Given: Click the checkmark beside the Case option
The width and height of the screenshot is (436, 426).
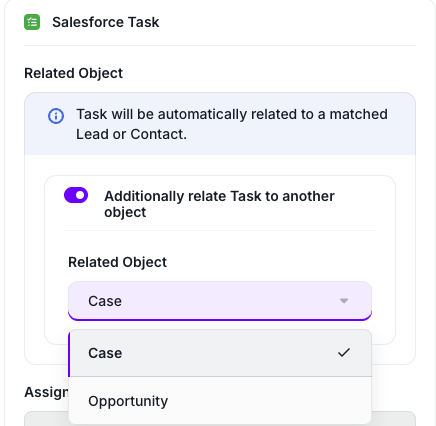Looking at the screenshot, I should point(344,353).
